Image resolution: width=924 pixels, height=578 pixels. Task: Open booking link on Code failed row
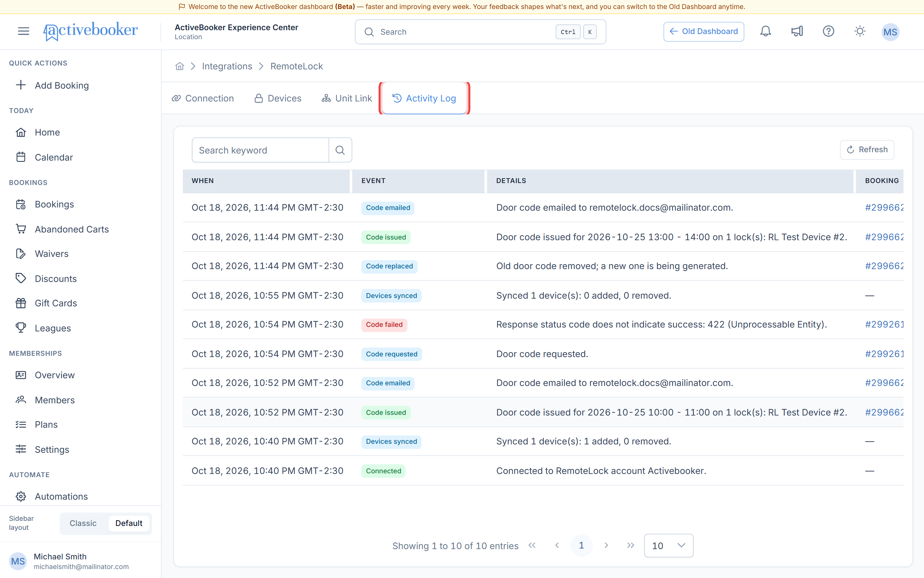click(x=884, y=325)
